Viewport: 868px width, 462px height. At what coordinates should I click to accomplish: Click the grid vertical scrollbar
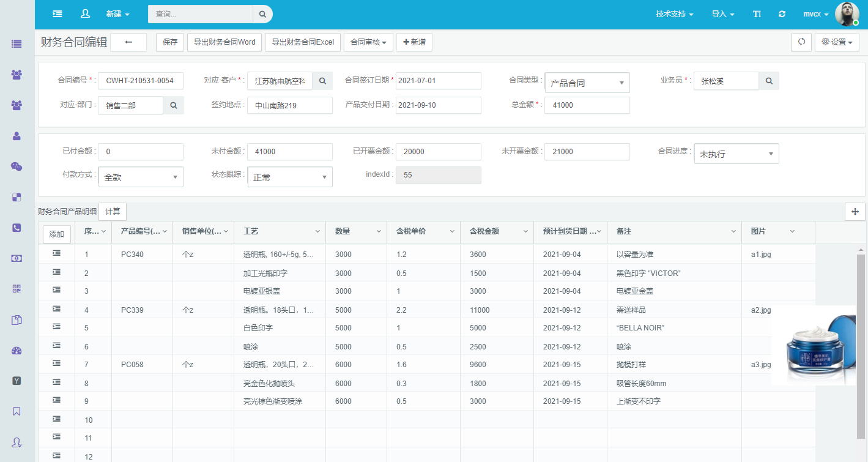point(861,346)
